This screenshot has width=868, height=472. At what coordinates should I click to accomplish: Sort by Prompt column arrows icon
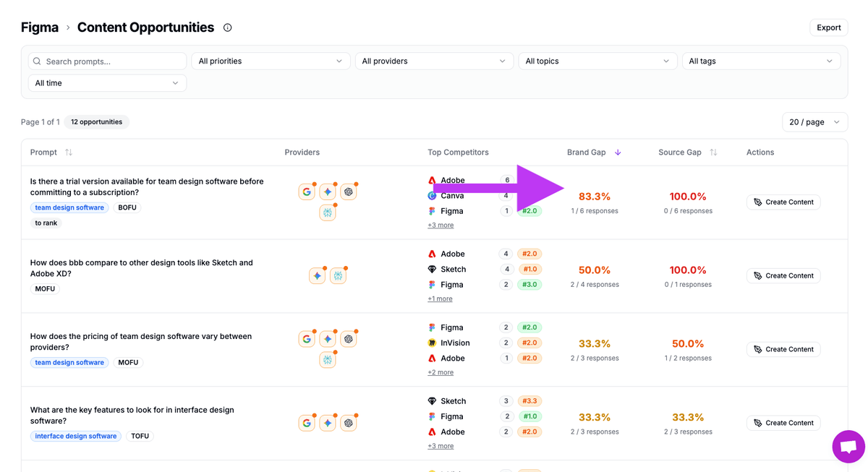tap(69, 153)
